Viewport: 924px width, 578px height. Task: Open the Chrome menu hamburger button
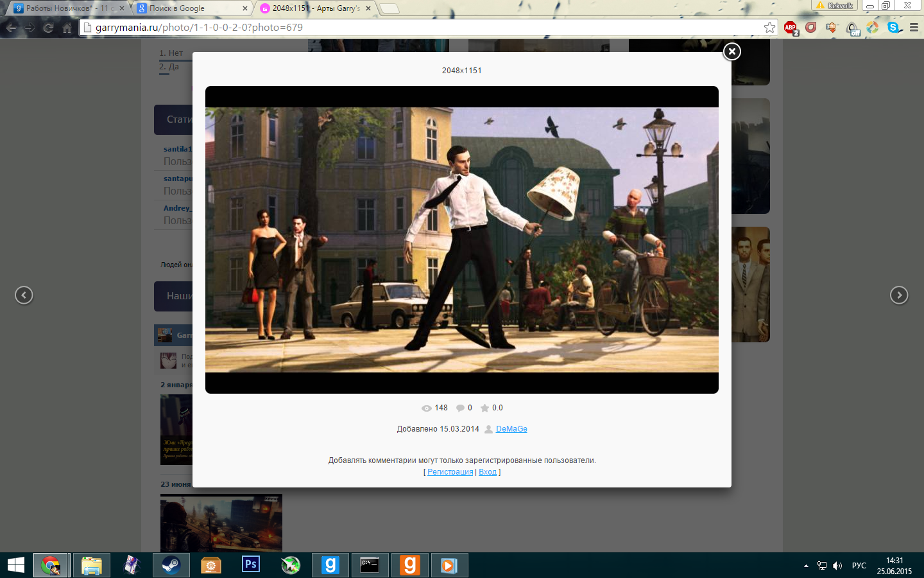pos(914,28)
